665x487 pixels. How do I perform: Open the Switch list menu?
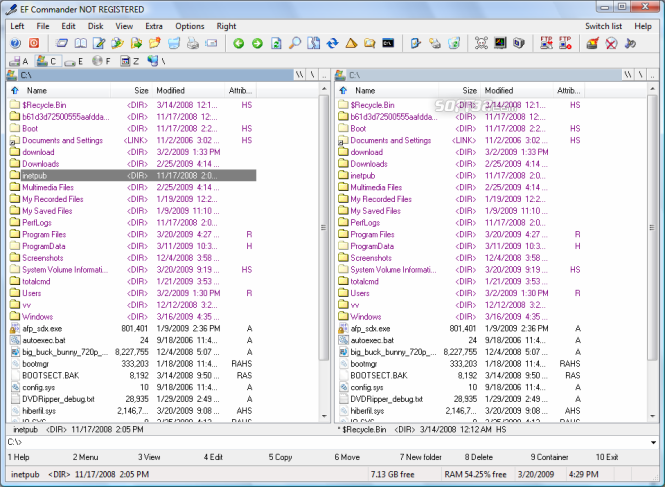[x=603, y=26]
